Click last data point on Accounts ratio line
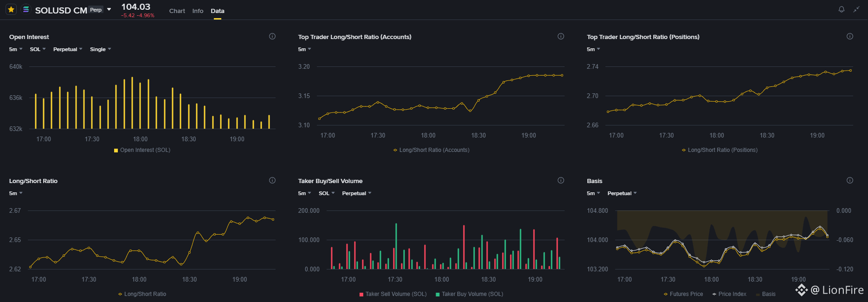Image resolution: width=868 pixels, height=302 pixels. point(562,75)
